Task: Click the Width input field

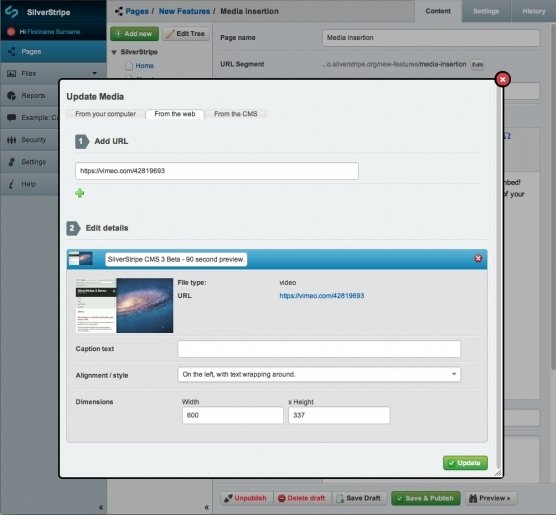Action: [233, 415]
